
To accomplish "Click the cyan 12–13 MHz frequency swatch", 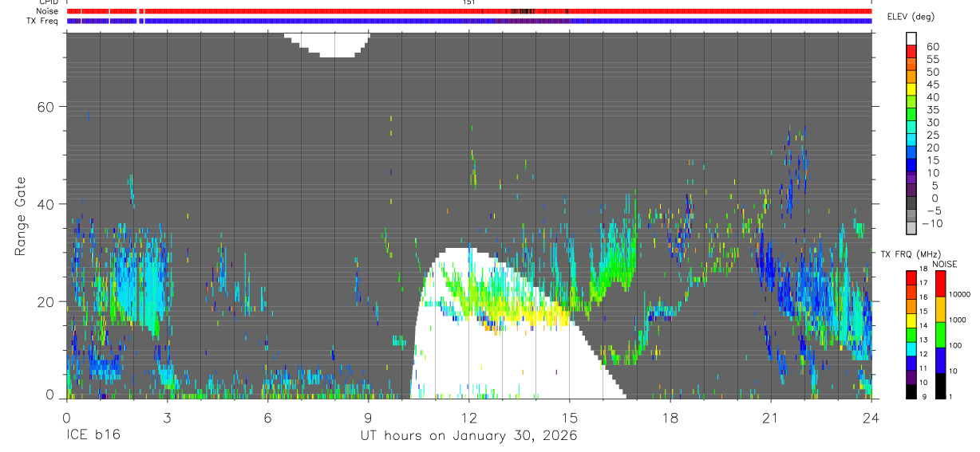I will [911, 348].
